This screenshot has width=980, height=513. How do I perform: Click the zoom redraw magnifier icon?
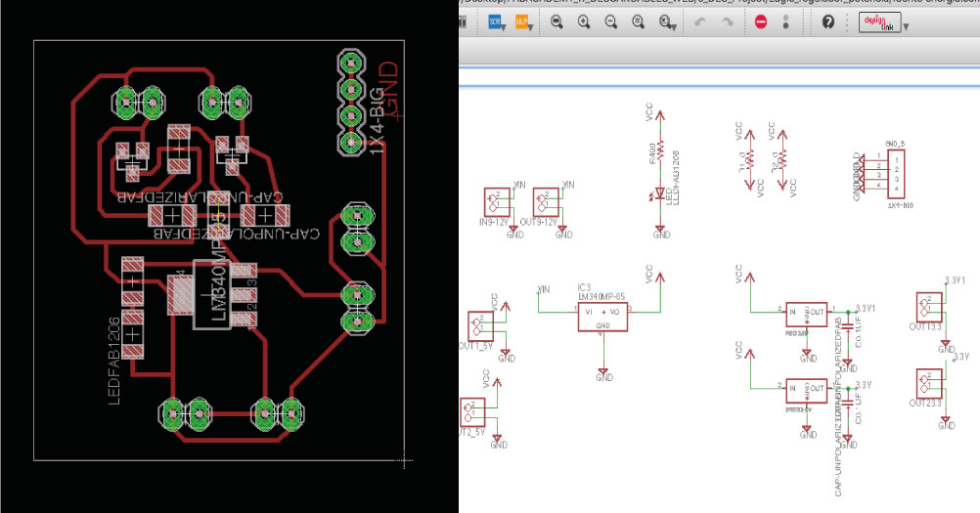pyautogui.click(x=638, y=22)
